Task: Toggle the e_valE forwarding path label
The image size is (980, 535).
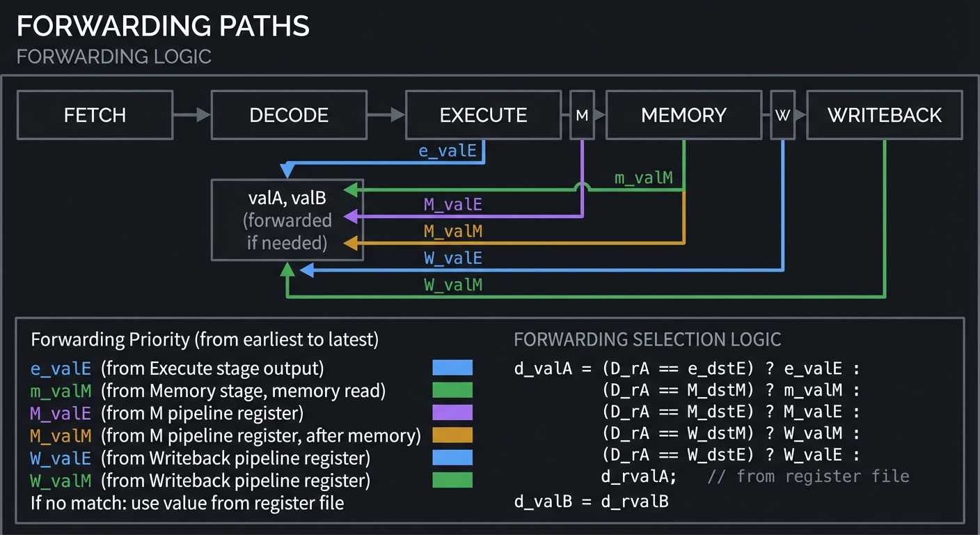Action: 448,150
